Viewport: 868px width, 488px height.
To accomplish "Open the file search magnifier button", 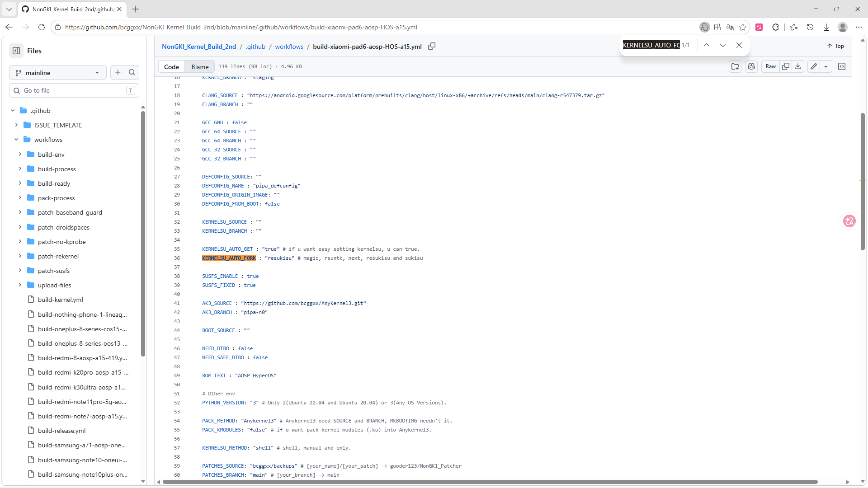I will 132,72.
